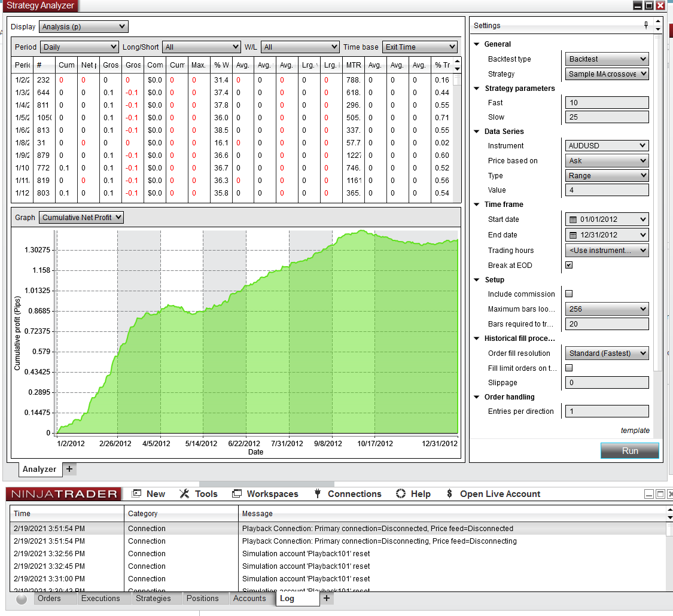Open the New menu icon

136,494
